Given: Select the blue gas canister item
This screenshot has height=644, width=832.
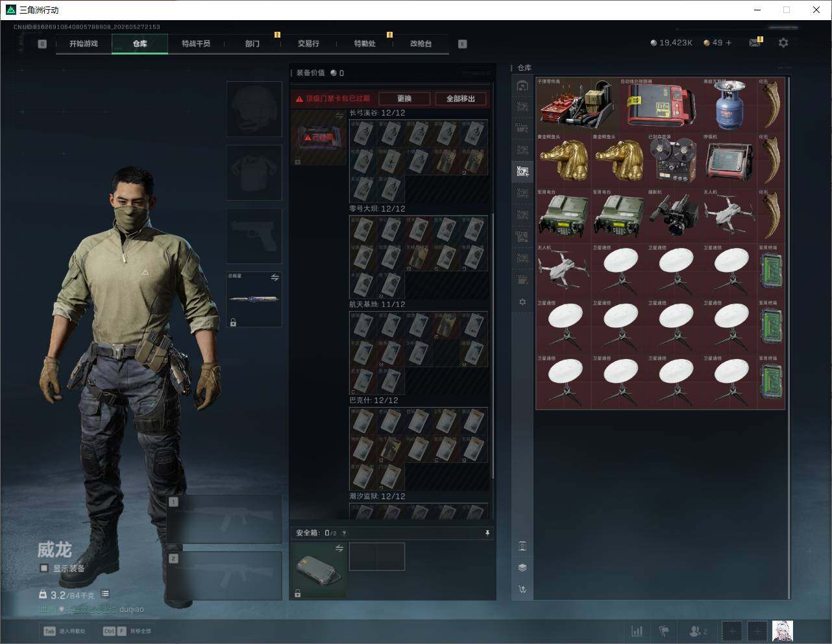Looking at the screenshot, I should [729, 105].
